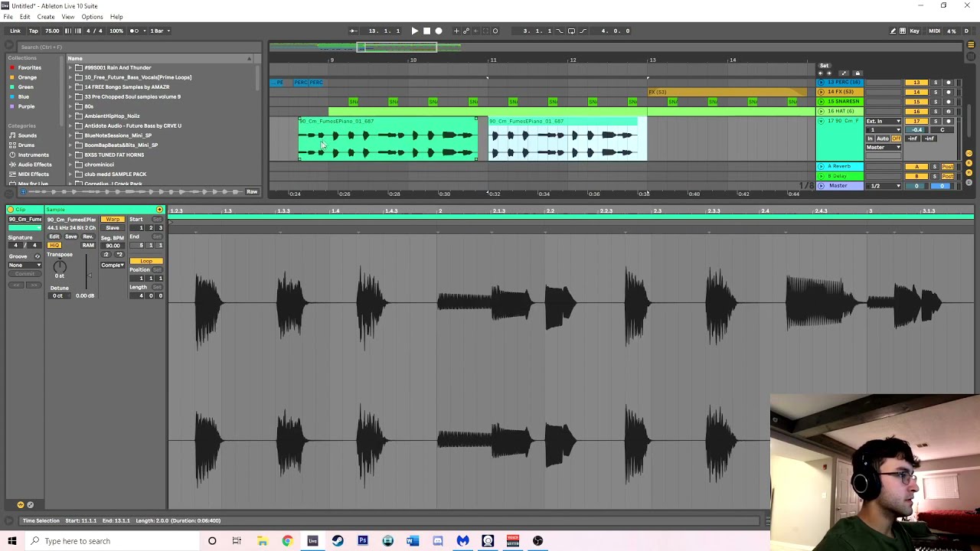Solo track 13 PERC
The image size is (980, 551).
tap(935, 83)
